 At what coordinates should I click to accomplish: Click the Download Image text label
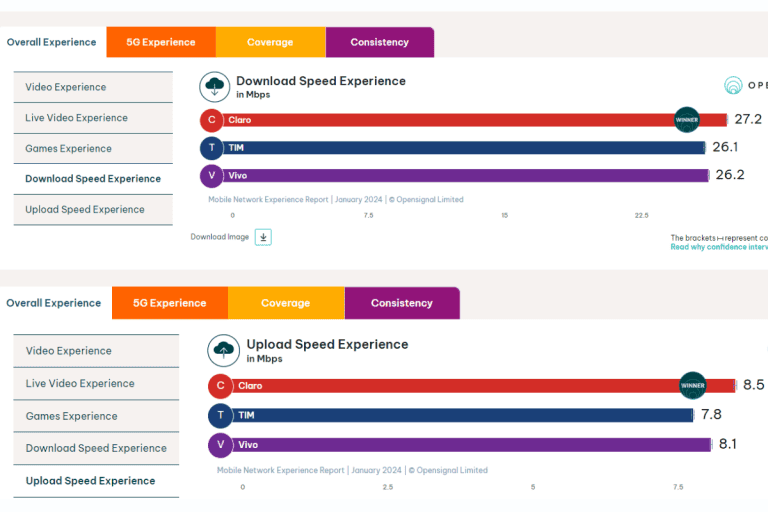coord(220,237)
